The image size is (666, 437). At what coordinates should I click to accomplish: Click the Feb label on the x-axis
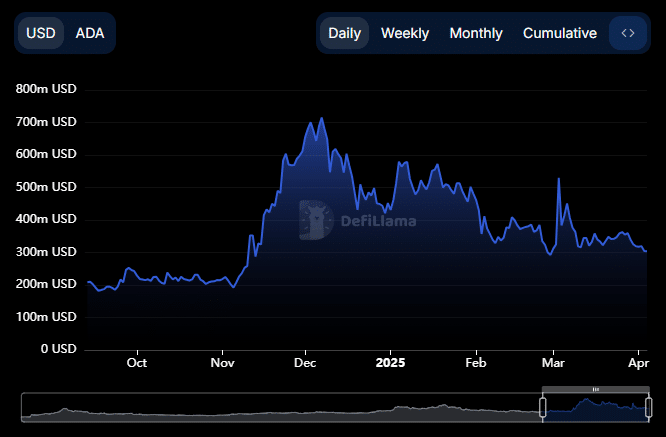pos(476,363)
